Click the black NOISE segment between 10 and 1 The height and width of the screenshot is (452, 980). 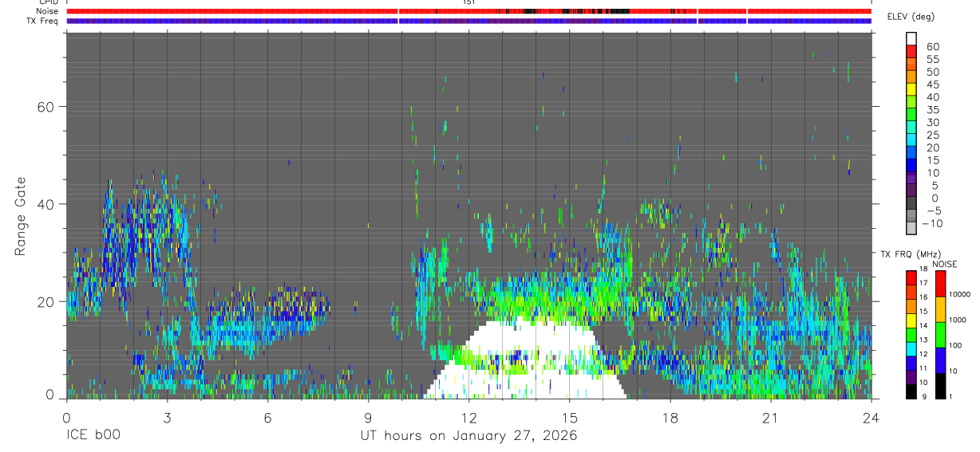tap(940, 386)
